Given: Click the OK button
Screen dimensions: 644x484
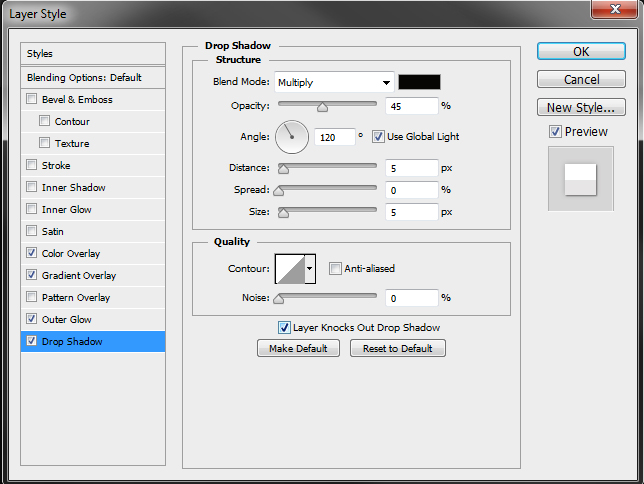Looking at the screenshot, I should click(x=581, y=52).
